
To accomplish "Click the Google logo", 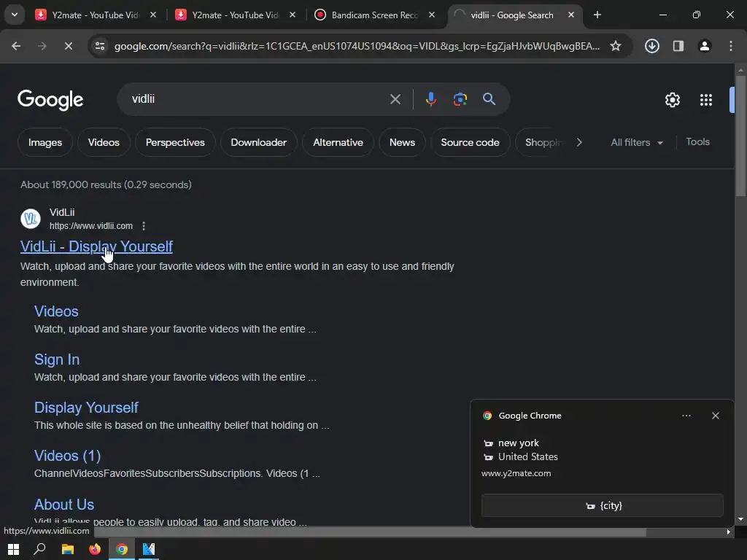I will coord(50,99).
